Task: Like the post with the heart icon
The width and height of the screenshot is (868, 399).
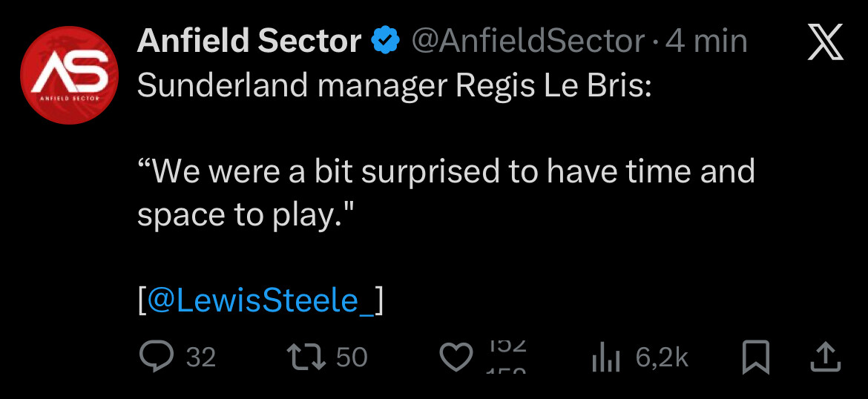Action: tap(456, 358)
